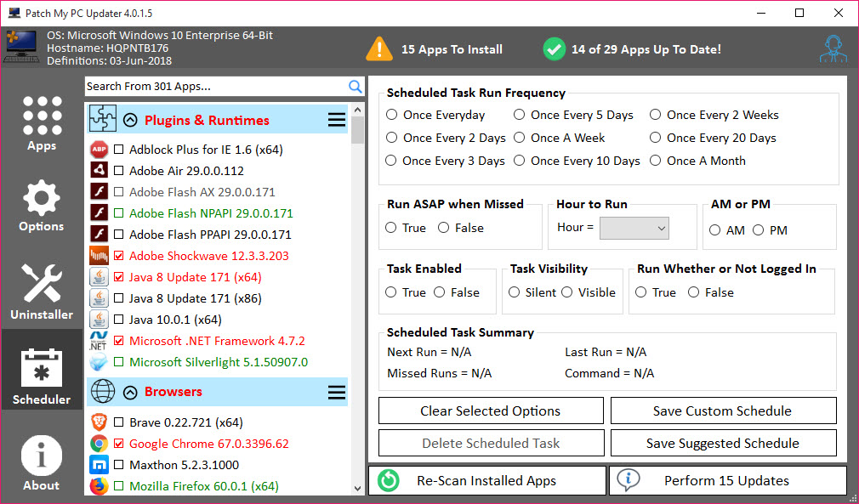Select Once Every 10 Days frequency
Image resolution: width=859 pixels, height=504 pixels.
point(520,161)
